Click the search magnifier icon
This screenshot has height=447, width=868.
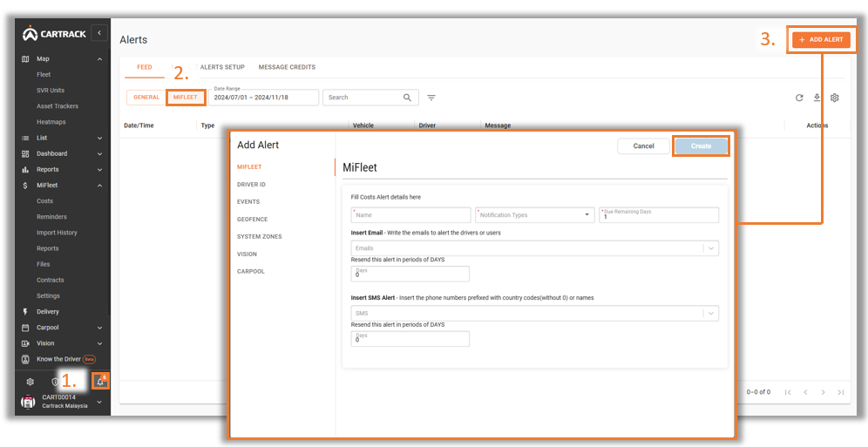click(408, 98)
